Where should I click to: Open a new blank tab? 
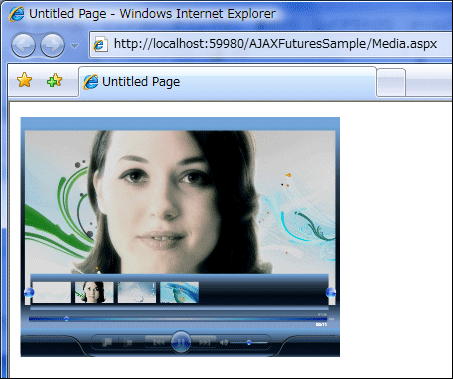391,83
